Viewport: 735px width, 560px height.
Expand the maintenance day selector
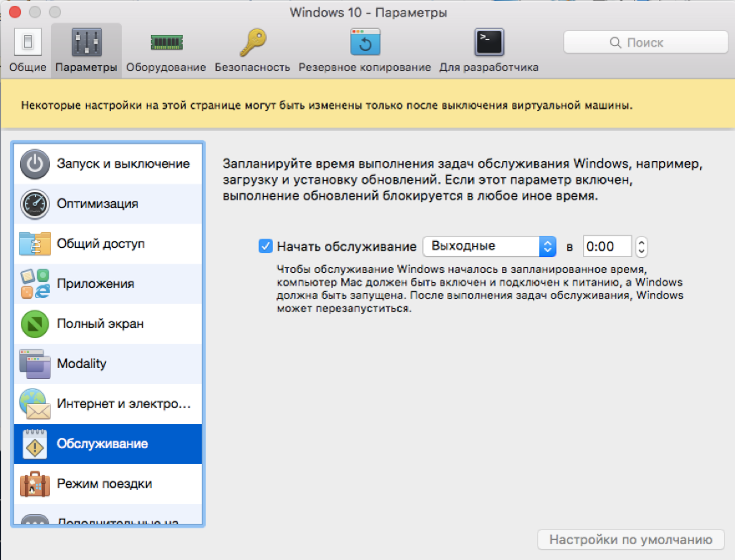coord(489,245)
